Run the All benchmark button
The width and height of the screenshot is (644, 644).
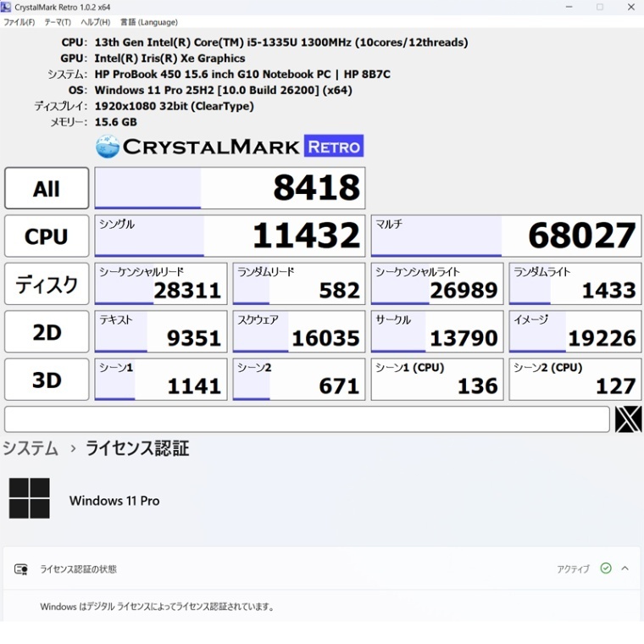47,188
